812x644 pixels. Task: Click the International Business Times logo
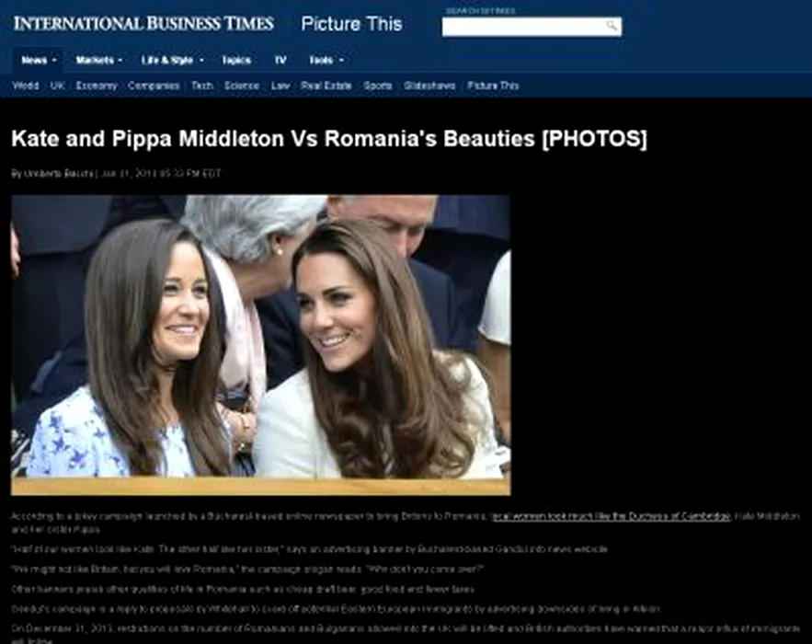click(x=143, y=24)
